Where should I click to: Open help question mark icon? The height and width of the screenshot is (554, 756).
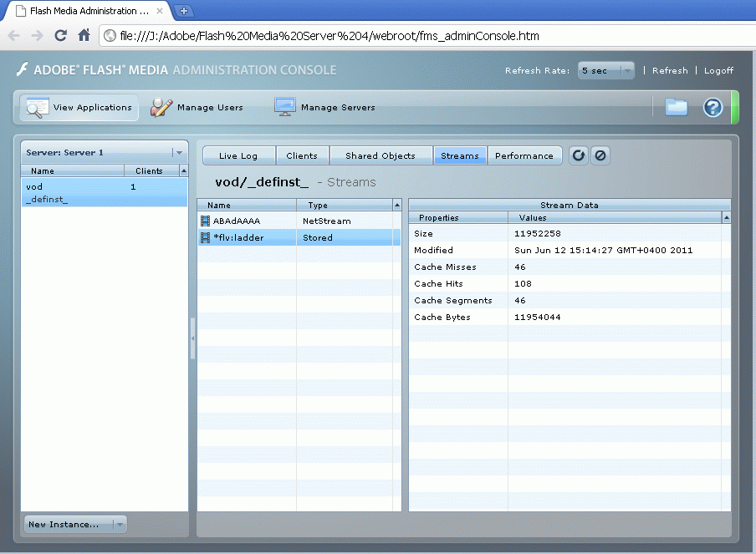(x=713, y=108)
